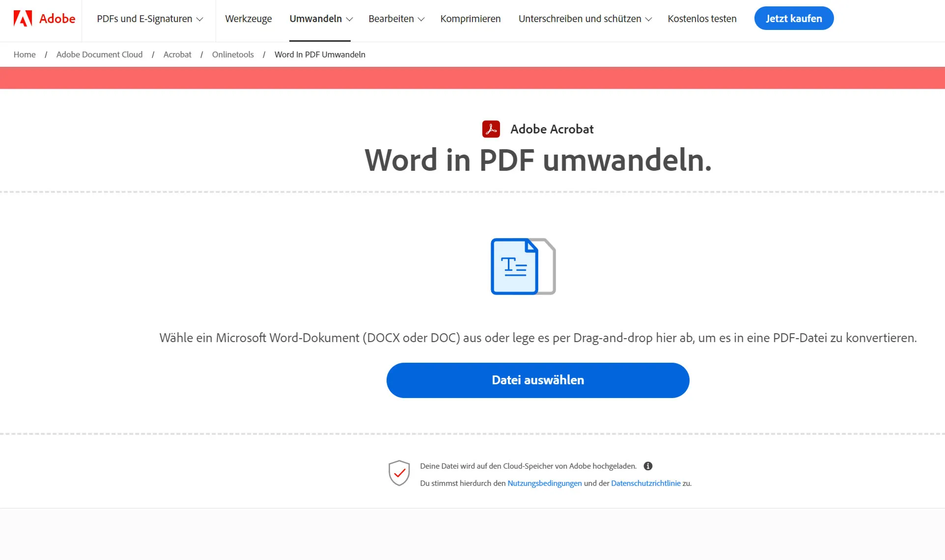Open the Acrobat breadcrumb link
The height and width of the screenshot is (560, 945).
click(x=177, y=54)
